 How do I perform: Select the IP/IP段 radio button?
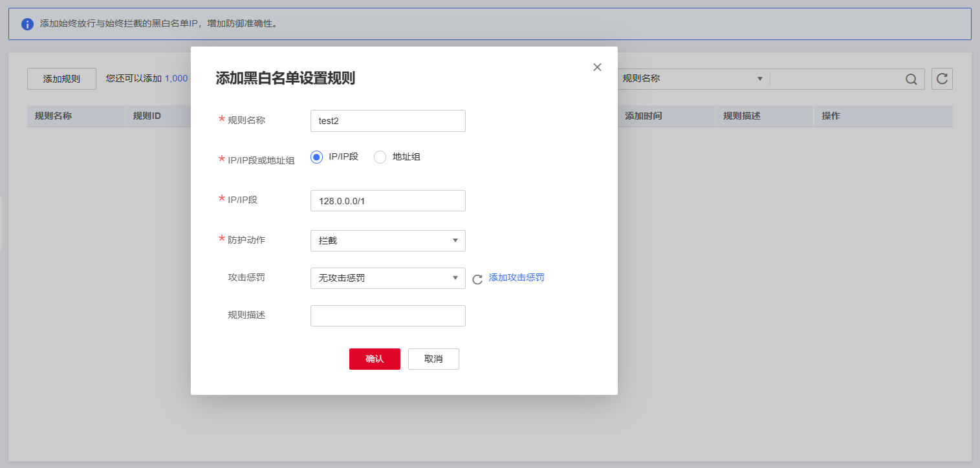point(316,157)
